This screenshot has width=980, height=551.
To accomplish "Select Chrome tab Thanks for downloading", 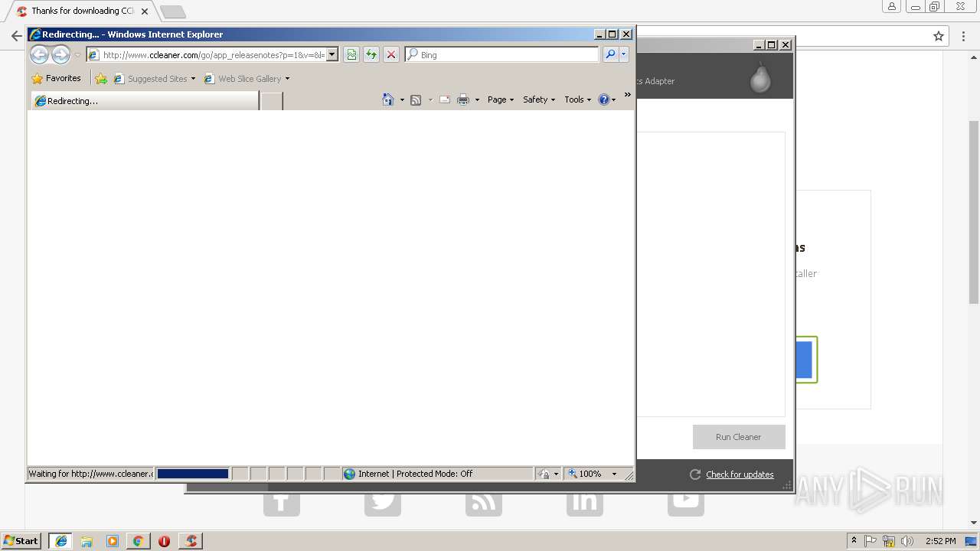I will (82, 11).
